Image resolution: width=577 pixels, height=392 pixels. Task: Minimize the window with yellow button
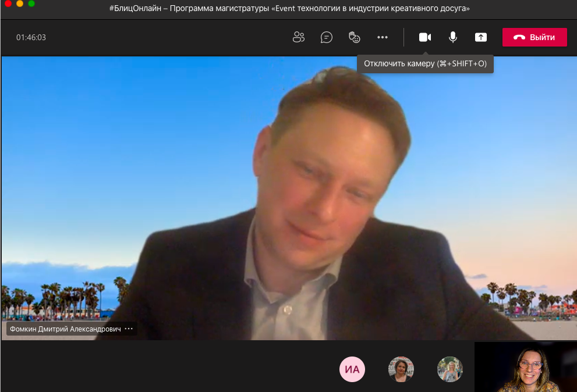pyautogui.click(x=20, y=3)
